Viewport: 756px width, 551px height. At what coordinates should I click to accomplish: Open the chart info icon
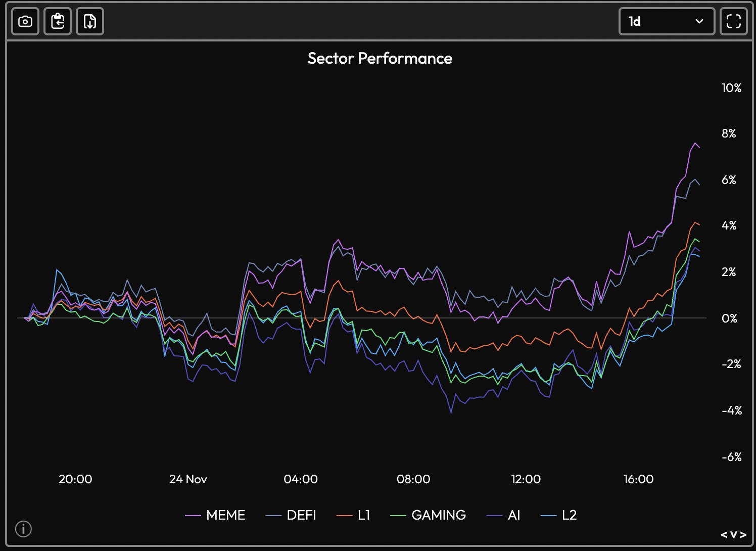(x=23, y=529)
